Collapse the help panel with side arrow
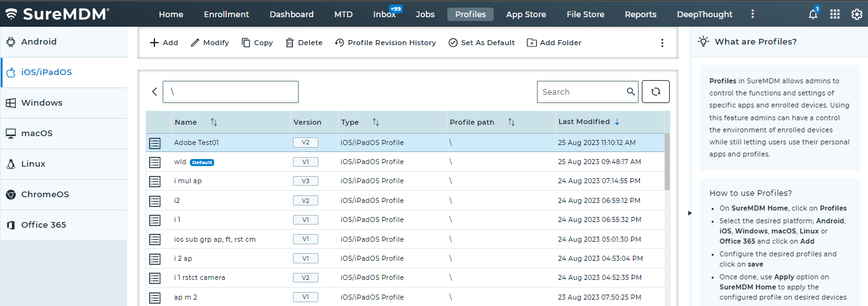The image size is (868, 306). coord(689,213)
